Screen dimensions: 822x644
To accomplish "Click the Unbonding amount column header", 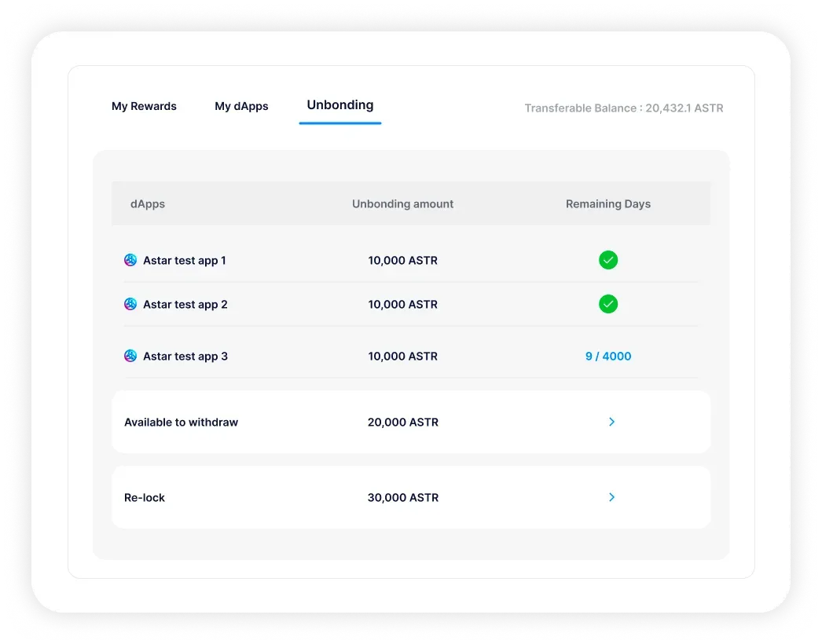I will tap(402, 204).
